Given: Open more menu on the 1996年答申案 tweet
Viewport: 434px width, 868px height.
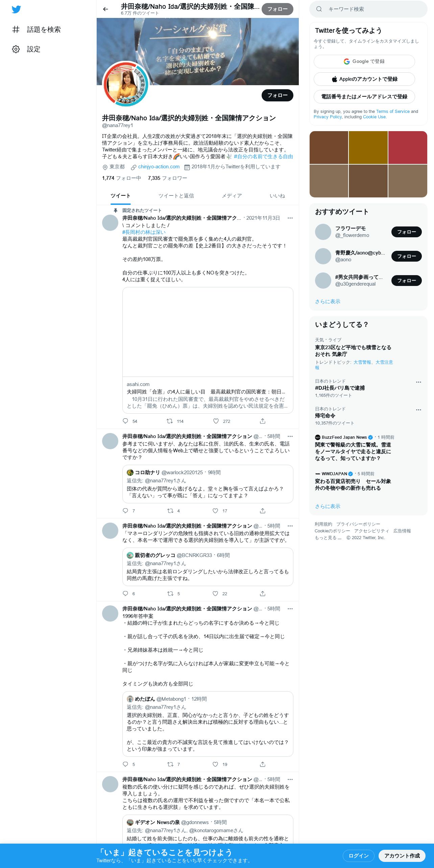Looking at the screenshot, I should (290, 609).
